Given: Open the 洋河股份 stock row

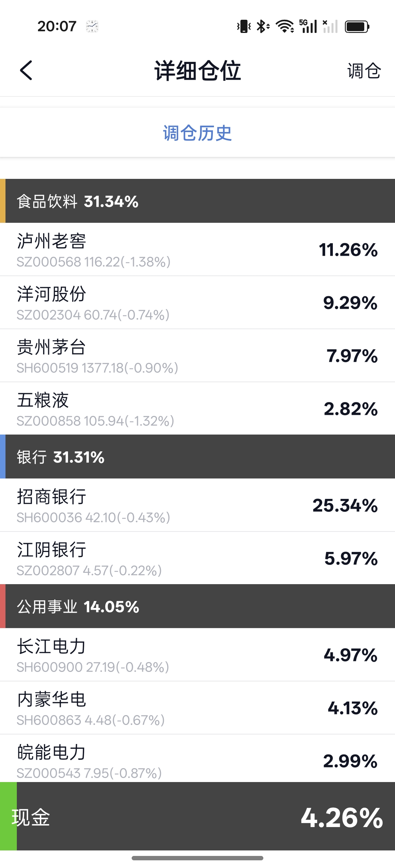Looking at the screenshot, I should pos(197,303).
